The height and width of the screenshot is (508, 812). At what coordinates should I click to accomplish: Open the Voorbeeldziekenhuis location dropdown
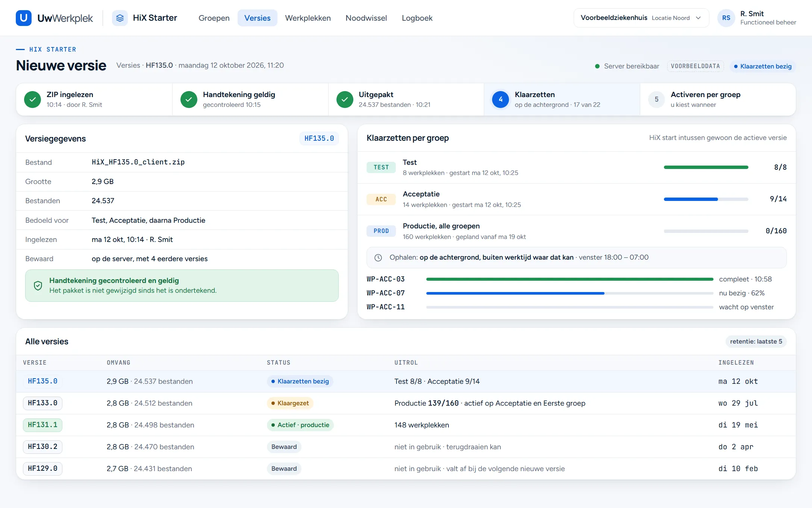click(x=641, y=18)
